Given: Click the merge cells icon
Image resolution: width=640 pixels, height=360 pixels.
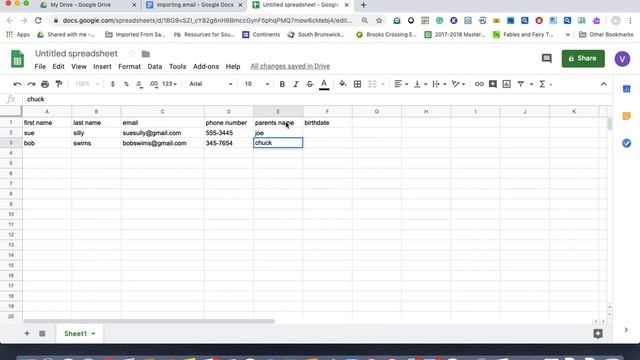Looking at the screenshot, I should [x=372, y=84].
